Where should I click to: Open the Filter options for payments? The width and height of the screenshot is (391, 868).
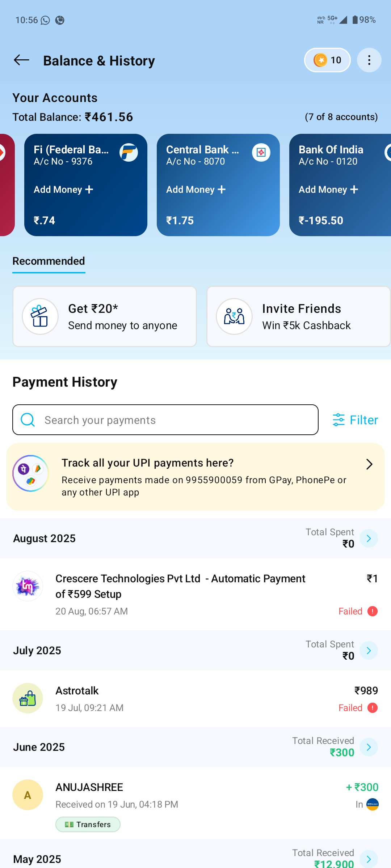355,420
